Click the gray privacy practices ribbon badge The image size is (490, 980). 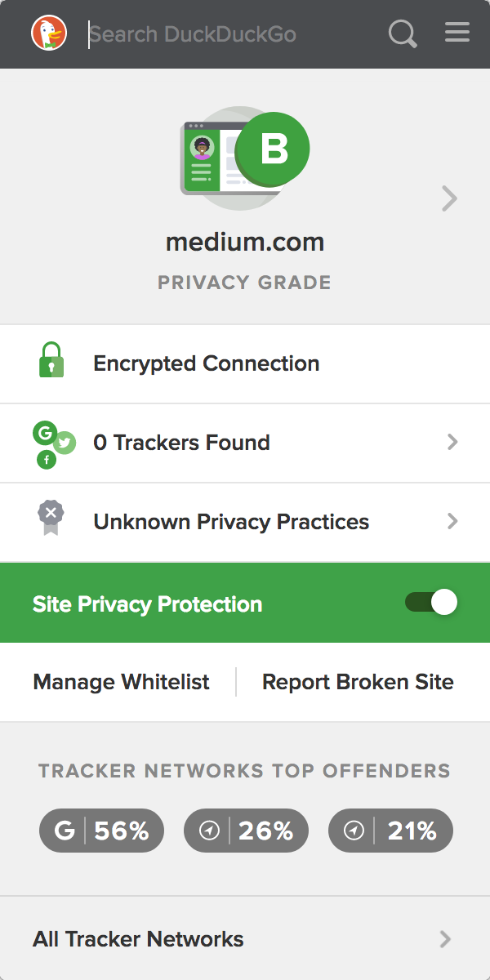click(51, 518)
